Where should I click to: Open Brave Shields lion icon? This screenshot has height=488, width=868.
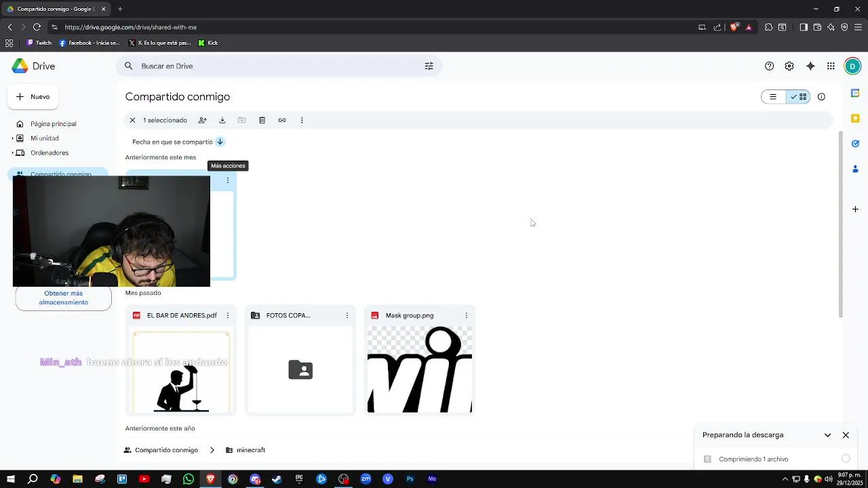click(734, 27)
